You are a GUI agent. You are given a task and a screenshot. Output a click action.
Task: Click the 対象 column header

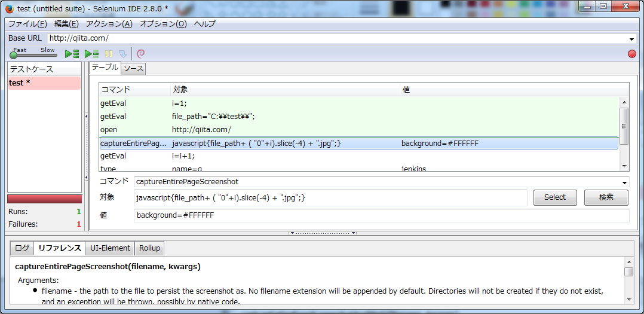[x=285, y=89]
